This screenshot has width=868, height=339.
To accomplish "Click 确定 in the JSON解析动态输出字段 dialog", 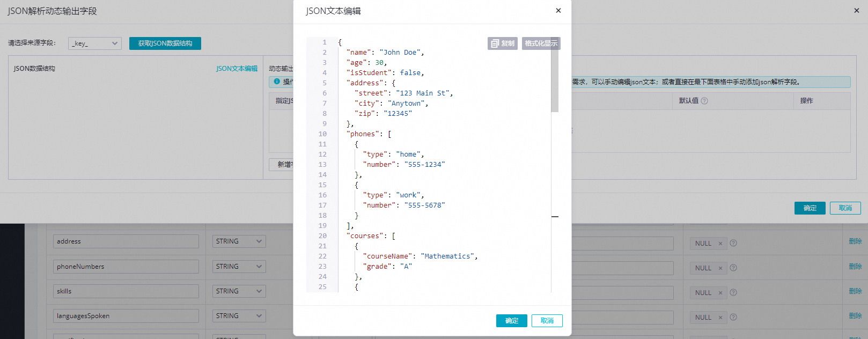I will pyautogui.click(x=810, y=208).
